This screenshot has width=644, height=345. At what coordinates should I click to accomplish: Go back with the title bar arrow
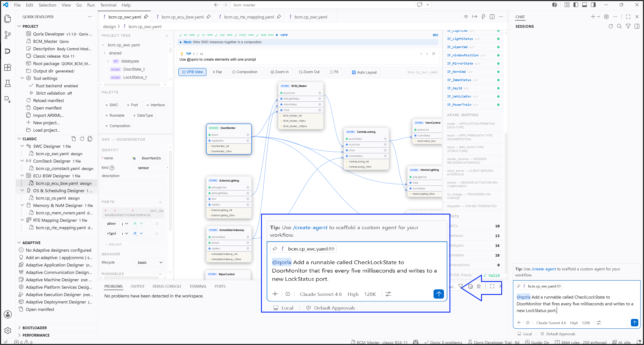216,5
